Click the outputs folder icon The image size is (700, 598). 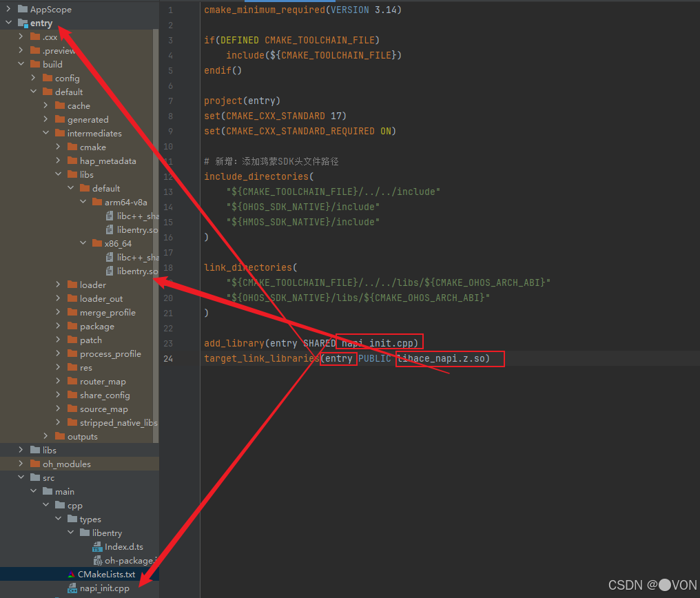click(x=60, y=437)
